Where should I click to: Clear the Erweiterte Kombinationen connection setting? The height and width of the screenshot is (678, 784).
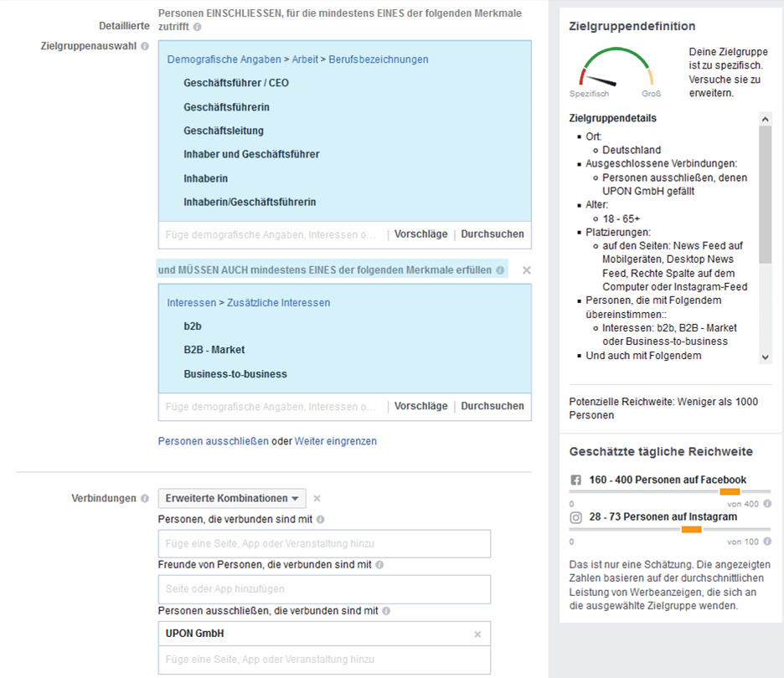coord(317,499)
